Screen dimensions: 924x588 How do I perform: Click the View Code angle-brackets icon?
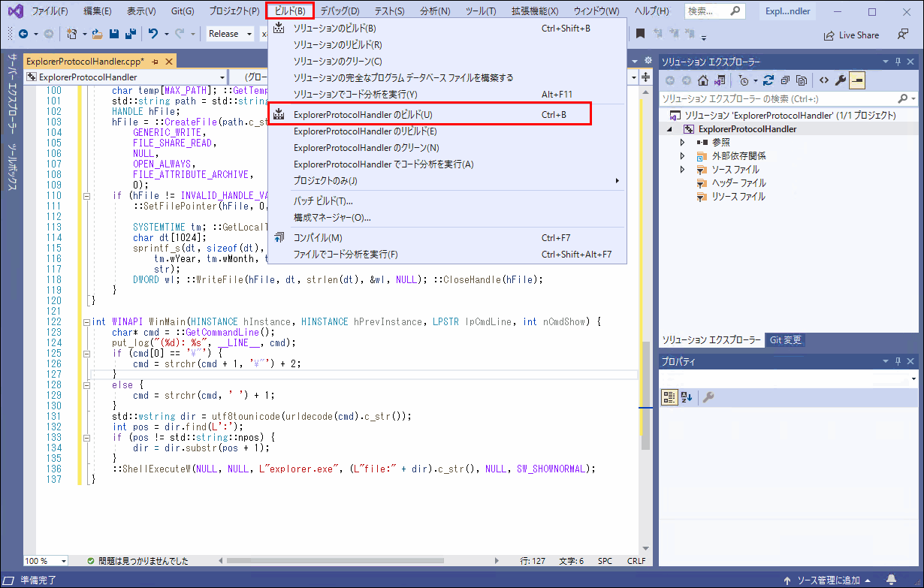(x=824, y=80)
